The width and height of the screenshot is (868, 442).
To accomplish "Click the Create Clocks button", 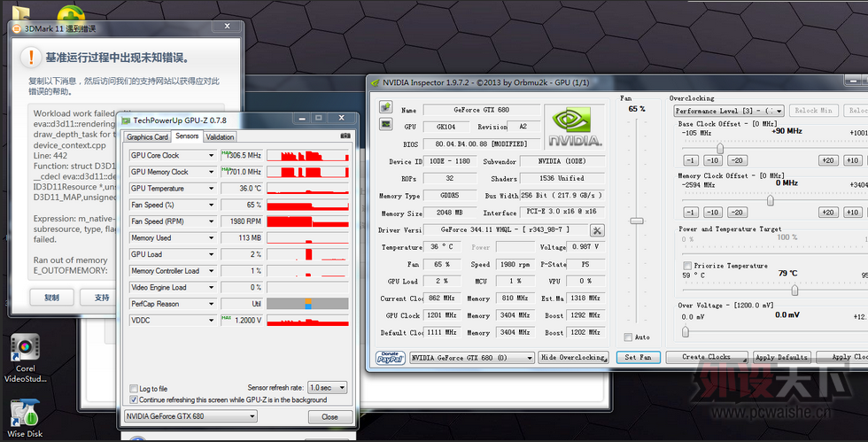I will (x=707, y=357).
